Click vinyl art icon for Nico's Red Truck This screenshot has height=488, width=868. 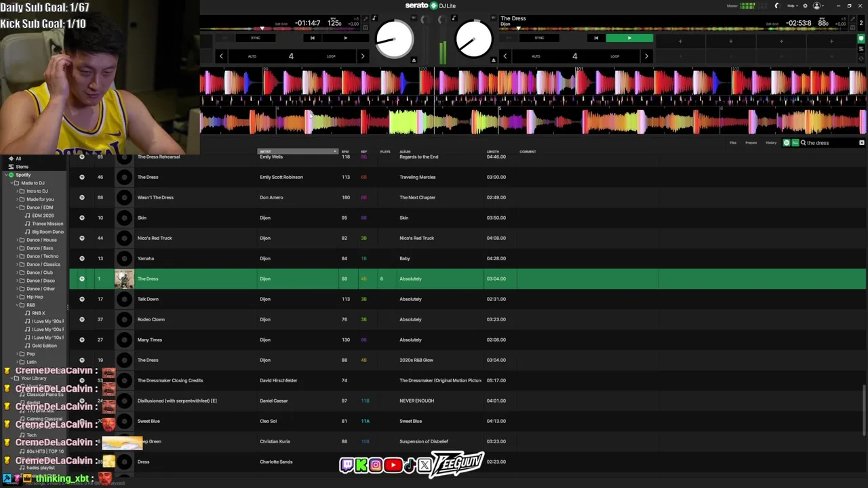124,238
